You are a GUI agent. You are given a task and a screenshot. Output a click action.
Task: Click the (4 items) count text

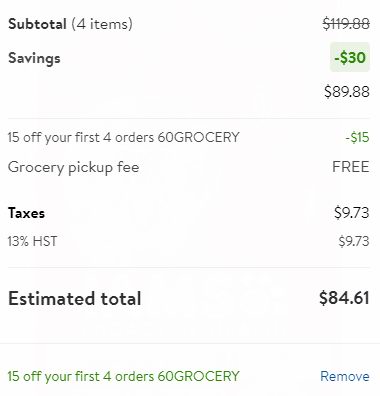[102, 24]
